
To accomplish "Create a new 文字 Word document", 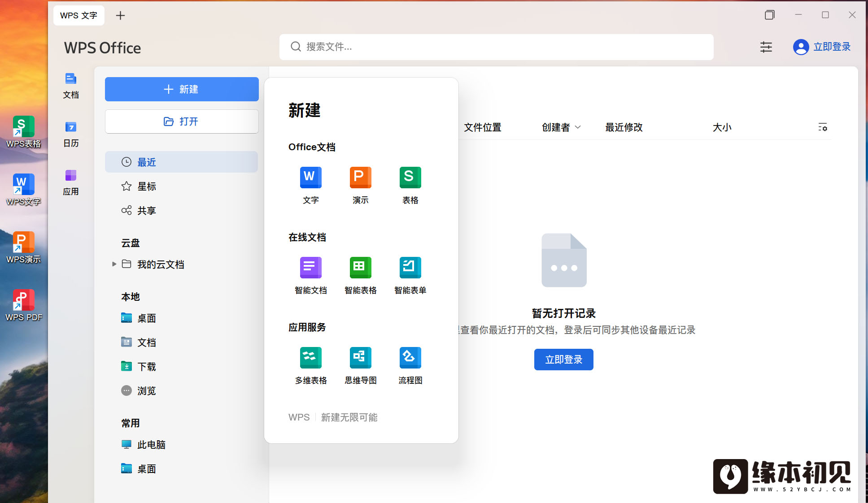I will click(x=310, y=178).
